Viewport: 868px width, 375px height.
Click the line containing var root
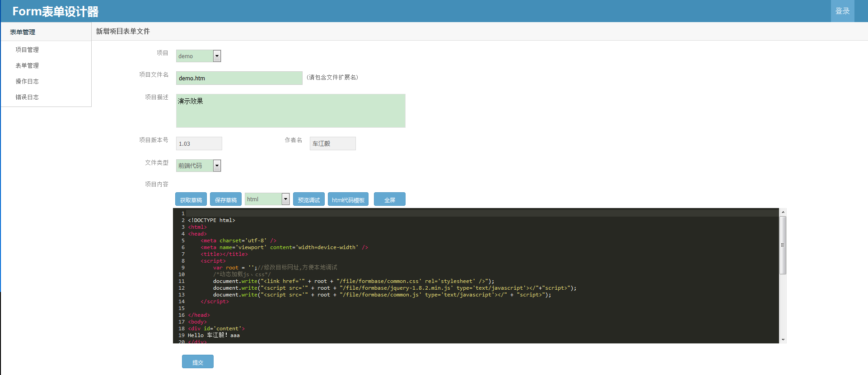(x=275, y=268)
